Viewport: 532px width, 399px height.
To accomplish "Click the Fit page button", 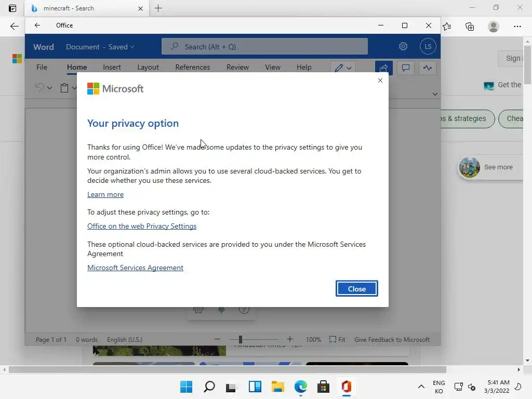I will [337, 340].
